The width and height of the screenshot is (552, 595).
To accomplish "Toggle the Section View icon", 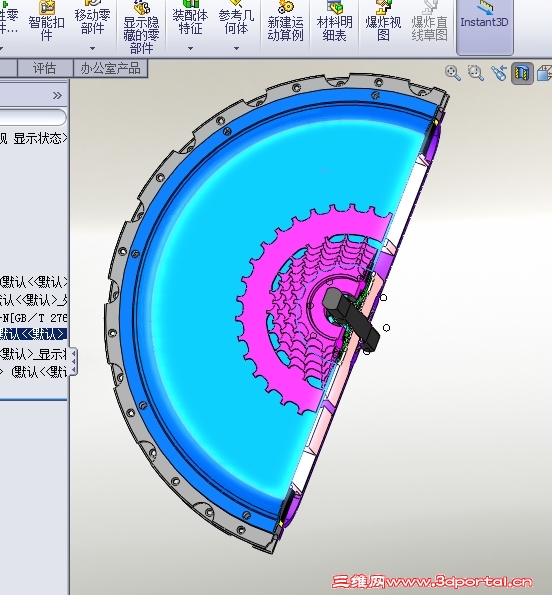I will (x=522, y=73).
